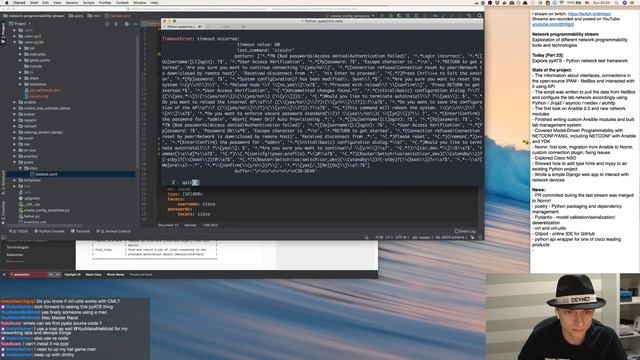The width and height of the screenshot is (640, 360).
Task: Open project panel settings gear icon
Action: 126,24
